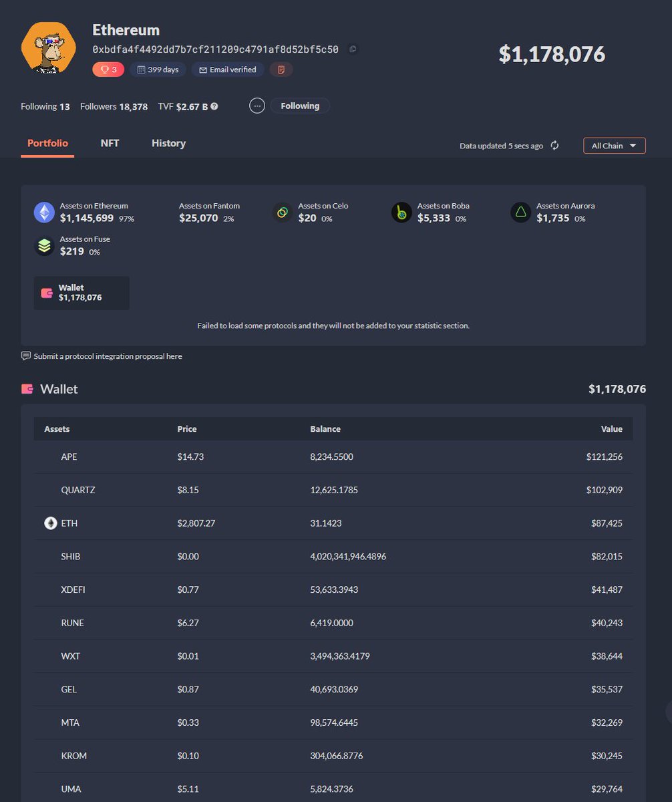Select the XDEFI asset name

(73, 589)
